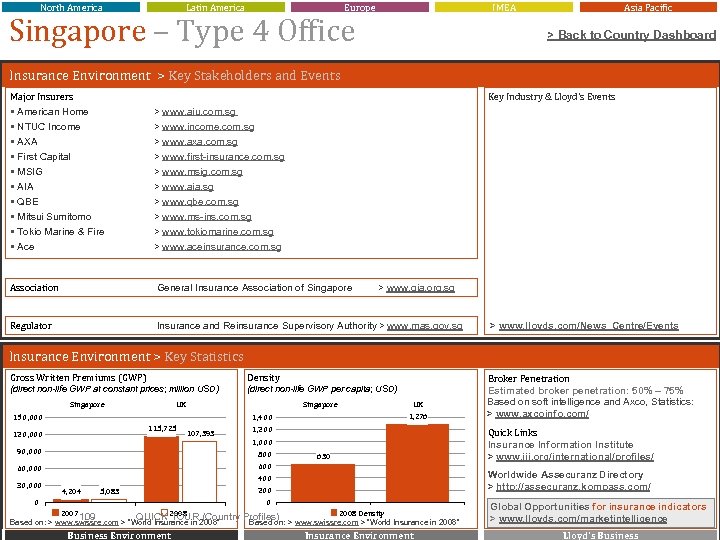Screen dimensions: 720x540
Task: Click 'General Insurance Association of Singapore' text
Action: point(255,288)
